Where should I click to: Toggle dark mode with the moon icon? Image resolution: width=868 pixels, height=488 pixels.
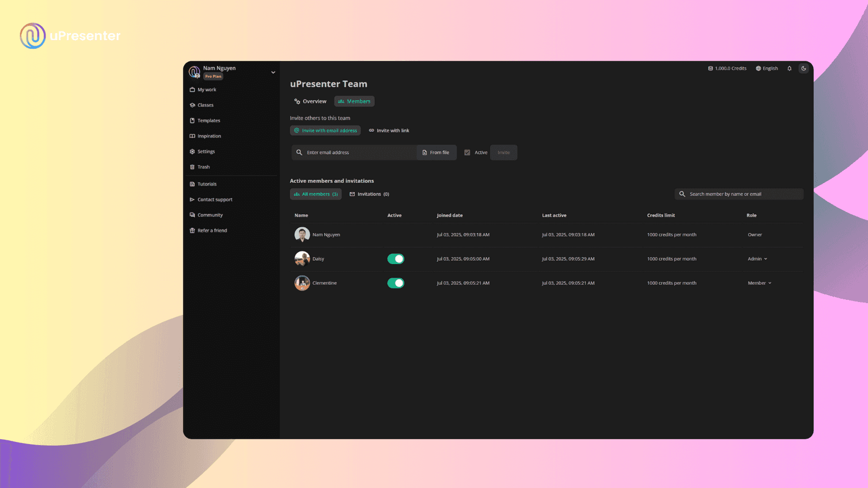pyautogui.click(x=803, y=68)
